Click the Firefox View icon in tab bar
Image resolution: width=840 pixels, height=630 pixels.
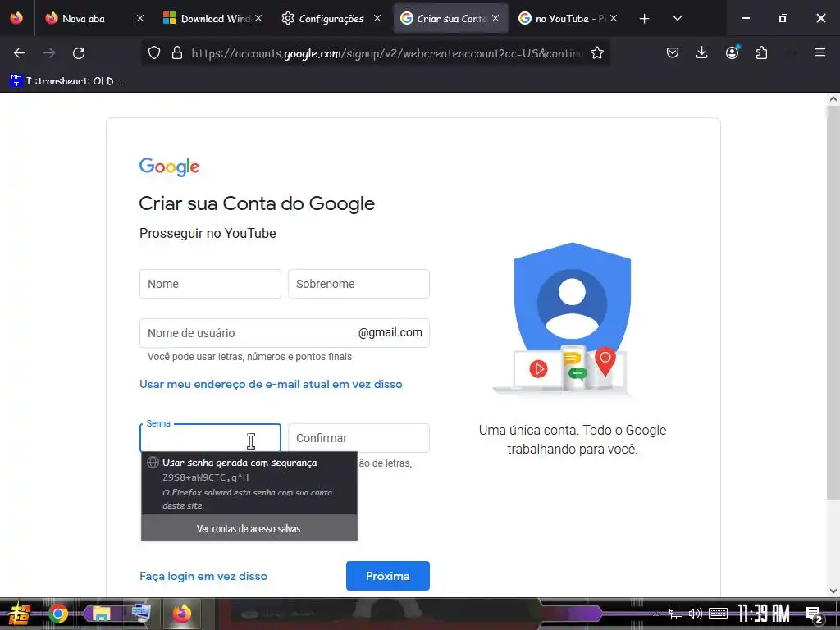pos(16,18)
